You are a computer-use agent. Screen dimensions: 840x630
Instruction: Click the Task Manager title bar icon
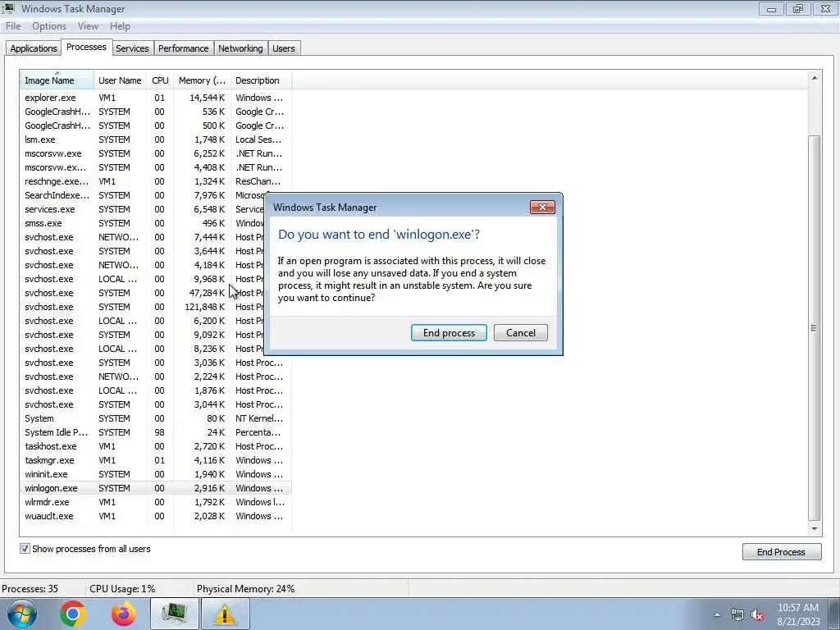(x=8, y=8)
